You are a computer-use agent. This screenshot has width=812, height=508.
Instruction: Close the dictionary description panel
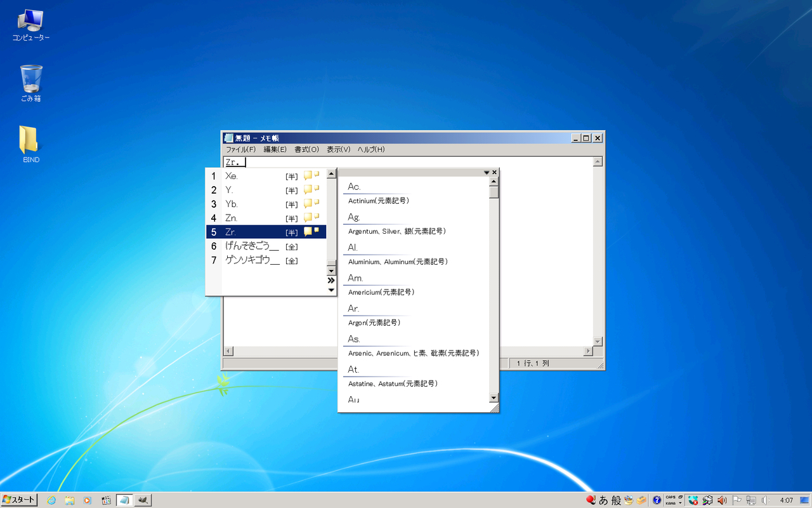[x=495, y=172]
